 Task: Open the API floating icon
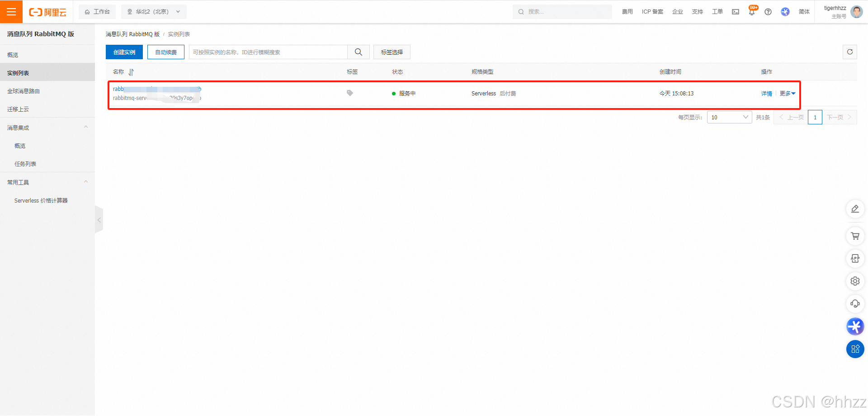[855, 259]
